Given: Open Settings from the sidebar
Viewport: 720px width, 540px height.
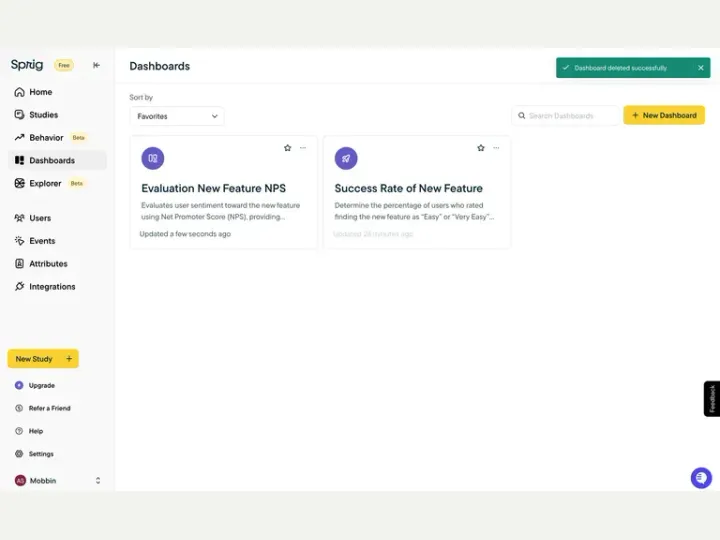Looking at the screenshot, I should click(41, 454).
